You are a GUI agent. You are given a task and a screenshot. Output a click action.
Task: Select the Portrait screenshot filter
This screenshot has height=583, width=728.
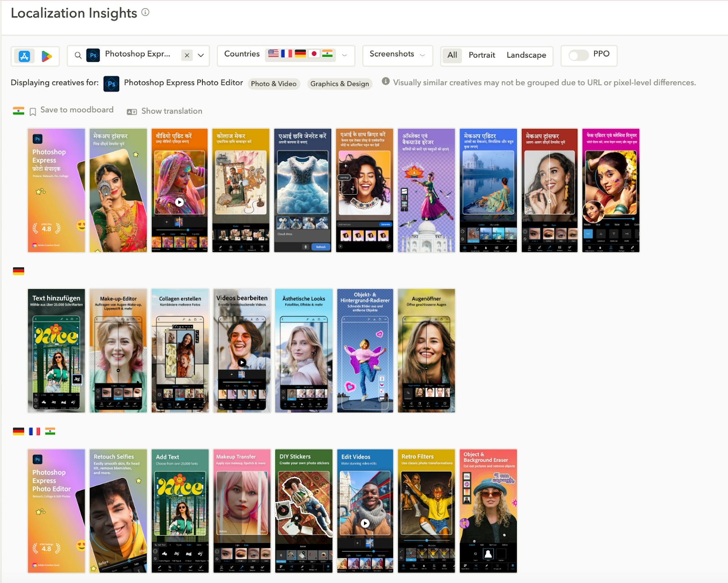pyautogui.click(x=481, y=55)
